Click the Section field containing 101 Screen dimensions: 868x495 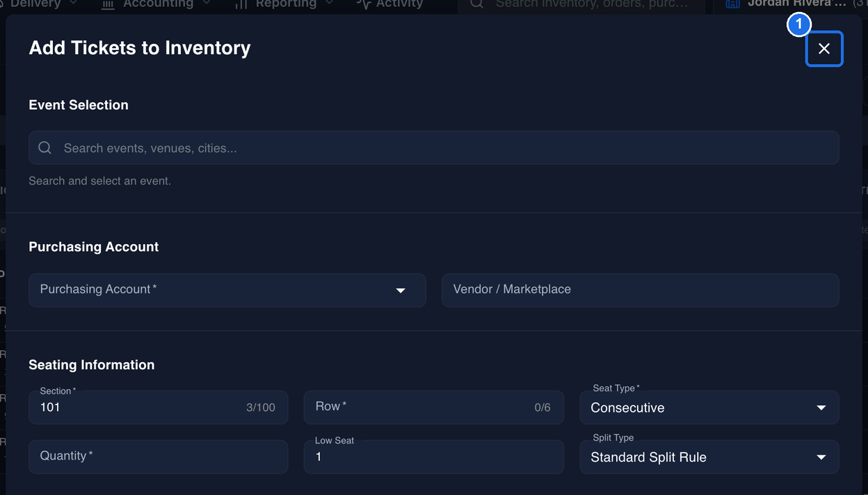159,407
